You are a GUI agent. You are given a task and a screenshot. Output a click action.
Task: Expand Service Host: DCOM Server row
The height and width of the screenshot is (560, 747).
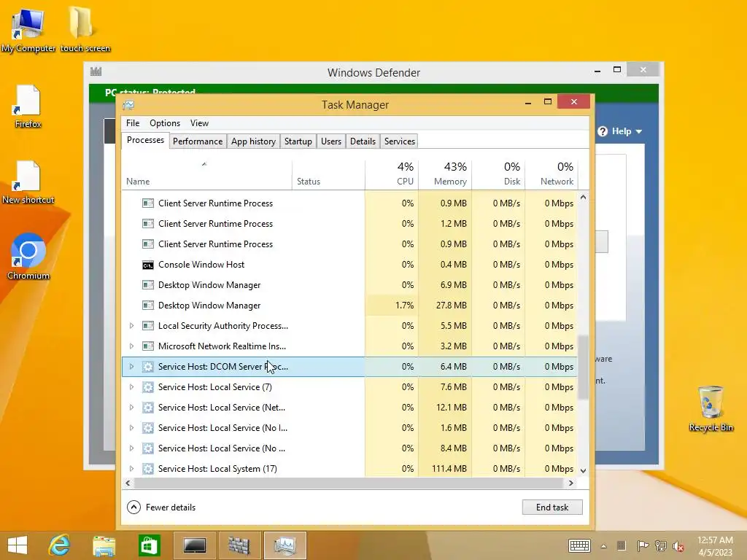(x=131, y=367)
